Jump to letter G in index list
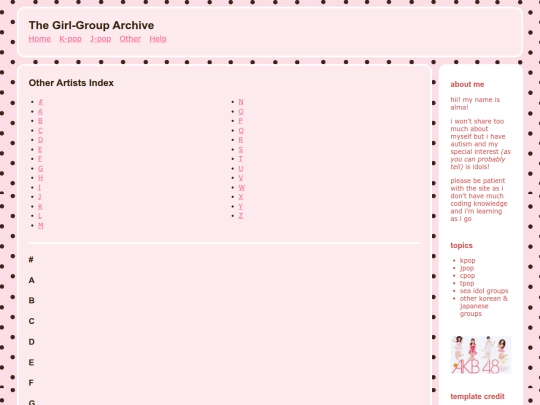The width and height of the screenshot is (540, 405). coord(41,168)
